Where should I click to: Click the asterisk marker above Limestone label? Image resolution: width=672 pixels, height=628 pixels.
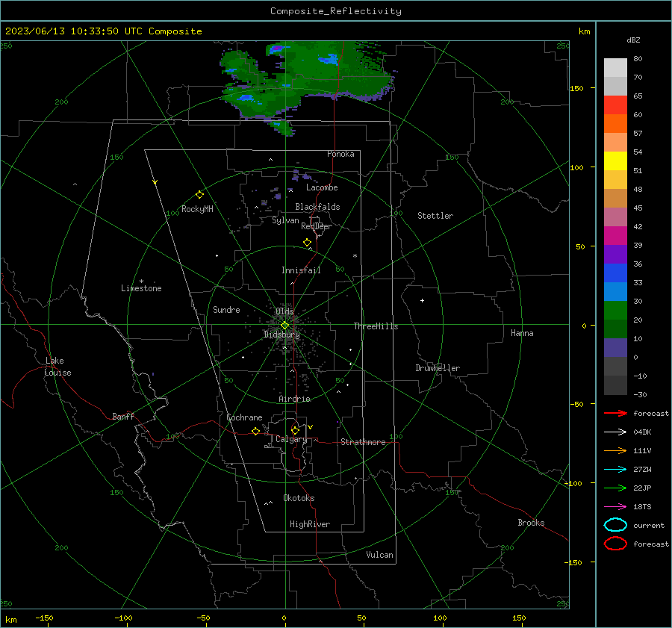coord(141,282)
